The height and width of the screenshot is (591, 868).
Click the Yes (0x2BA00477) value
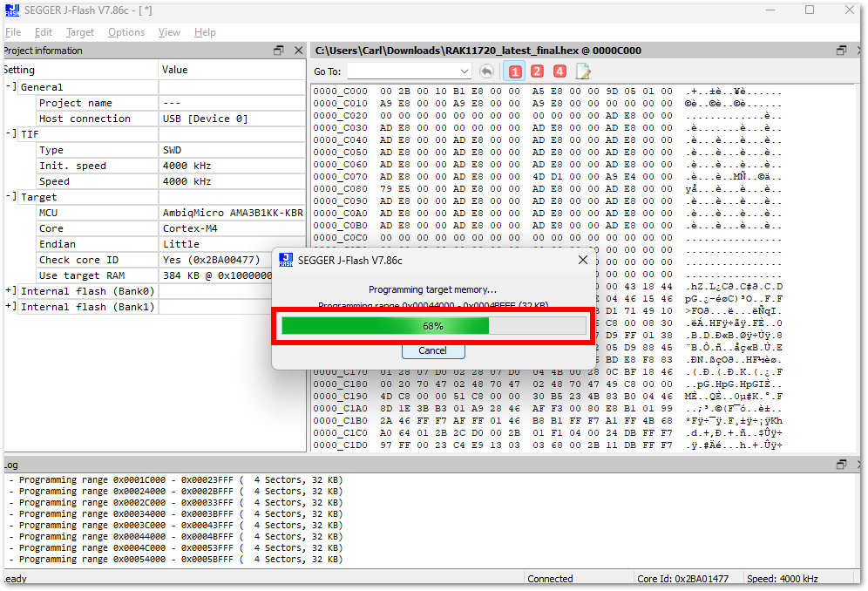point(211,260)
